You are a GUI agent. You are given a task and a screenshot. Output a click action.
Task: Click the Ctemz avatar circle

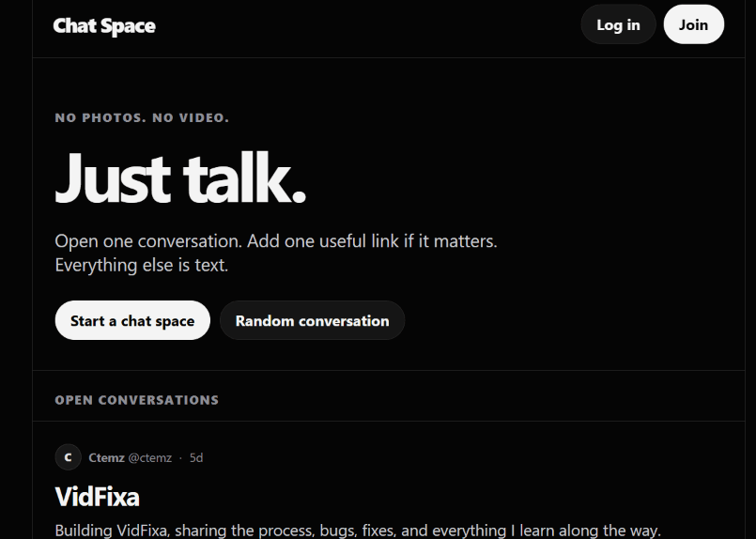[x=68, y=457]
